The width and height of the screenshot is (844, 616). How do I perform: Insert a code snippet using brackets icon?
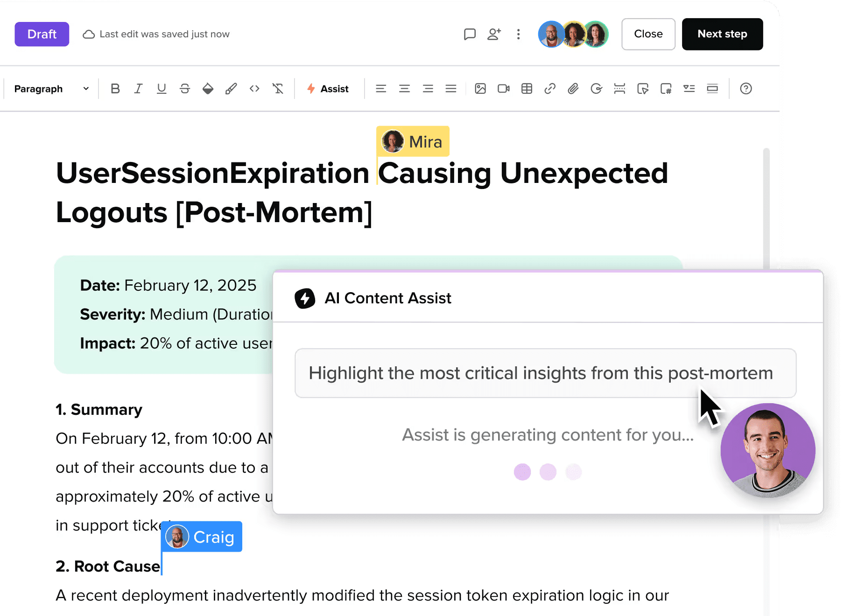pos(254,89)
